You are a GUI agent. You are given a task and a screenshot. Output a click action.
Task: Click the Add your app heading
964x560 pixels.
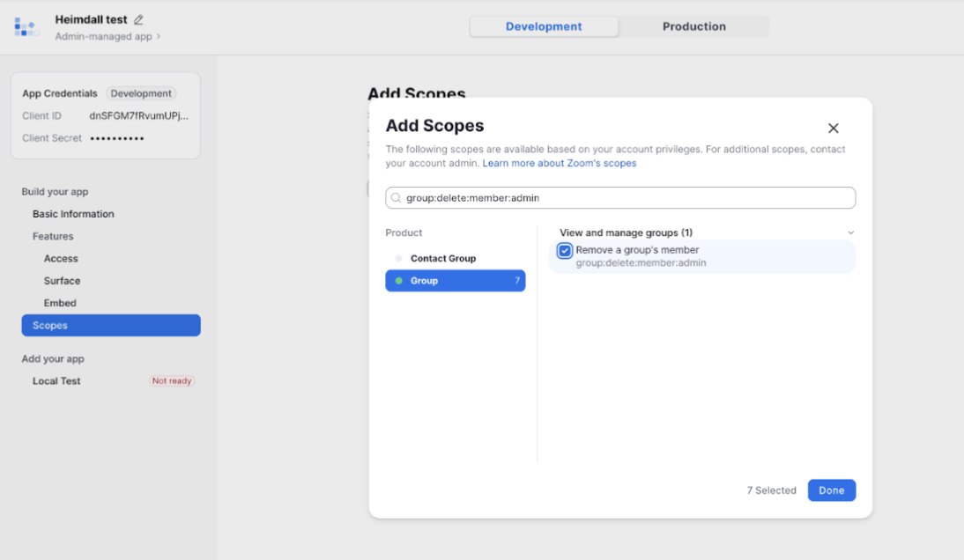tap(53, 358)
